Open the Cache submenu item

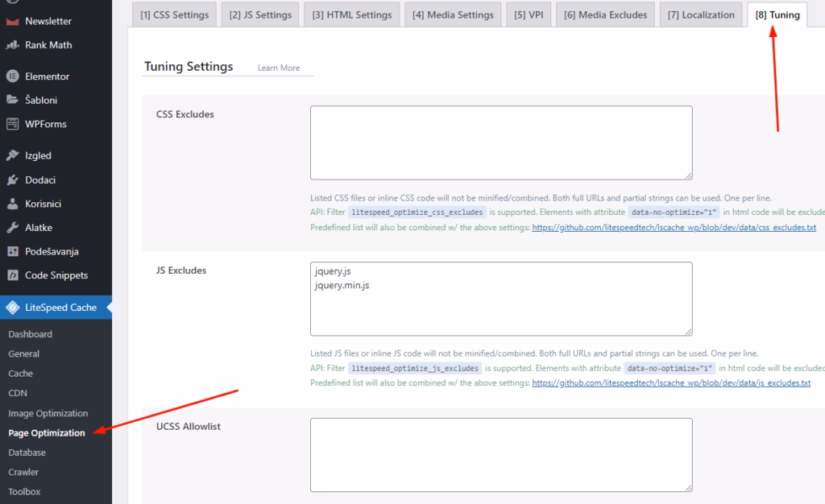coord(20,374)
